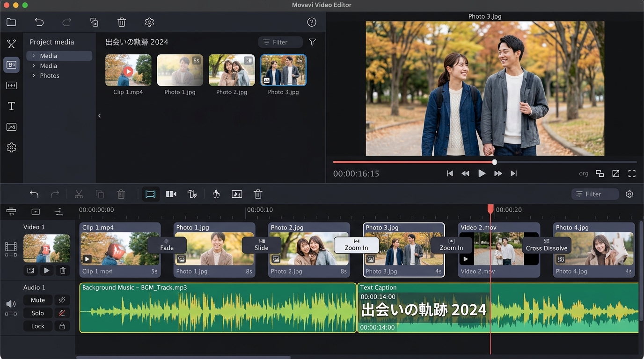Select the highlighted crop frame tool in timeline toolbar
Image resolution: width=644 pixels, height=359 pixels.
[x=151, y=194]
